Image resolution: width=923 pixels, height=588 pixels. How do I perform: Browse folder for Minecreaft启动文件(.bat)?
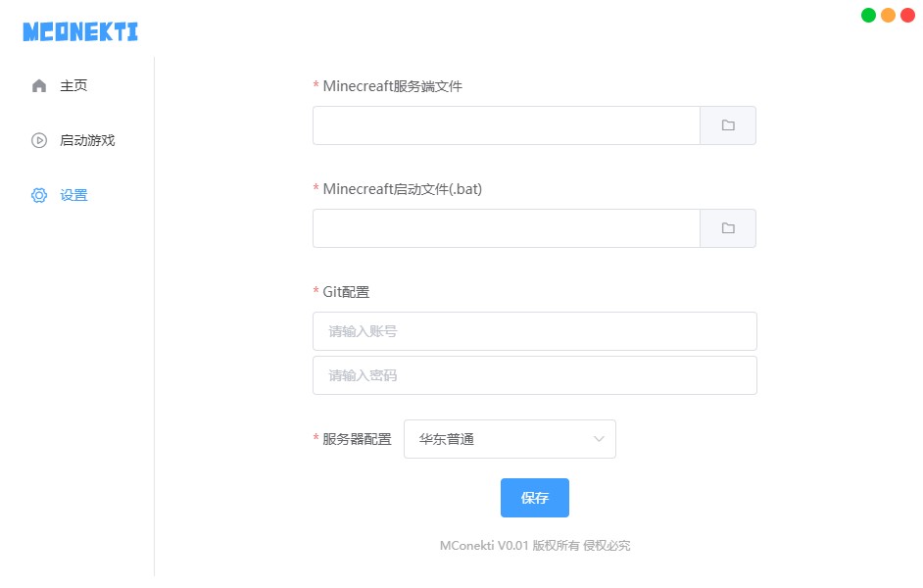pos(728,228)
